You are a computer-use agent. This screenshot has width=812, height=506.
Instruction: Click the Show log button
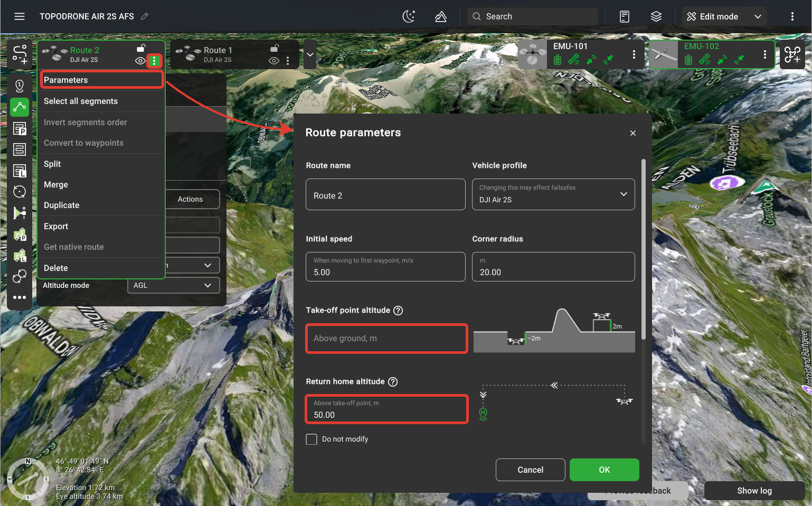click(x=754, y=491)
